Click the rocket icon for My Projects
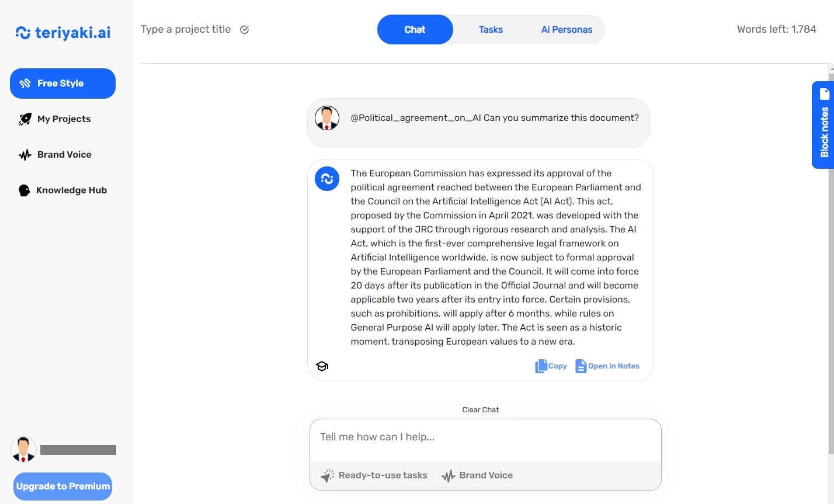Viewport: 834px width, 504px height. tap(25, 119)
